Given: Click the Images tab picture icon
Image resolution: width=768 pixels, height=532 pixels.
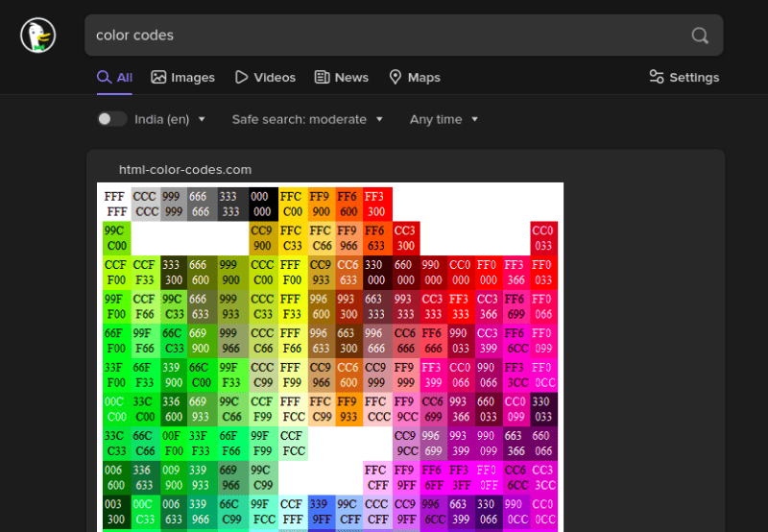Looking at the screenshot, I should click(x=158, y=77).
